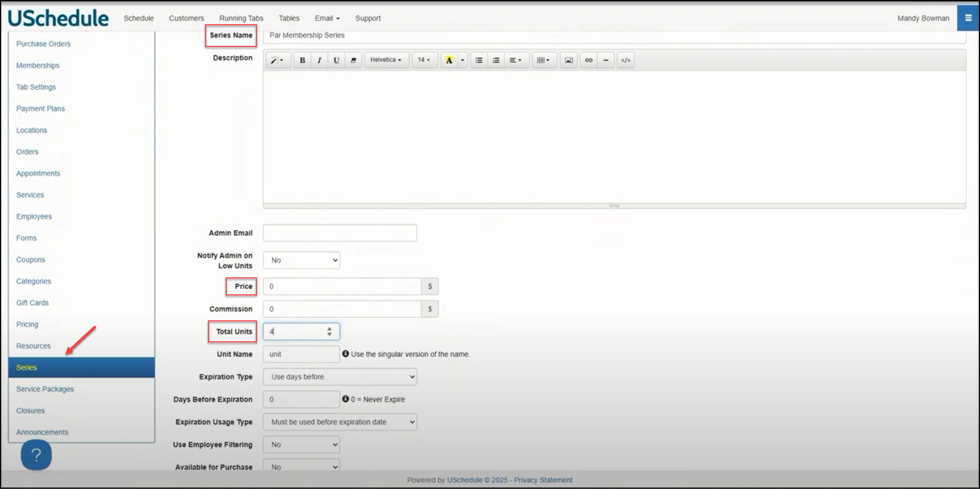Toggle bold formatting in description editor

click(302, 60)
